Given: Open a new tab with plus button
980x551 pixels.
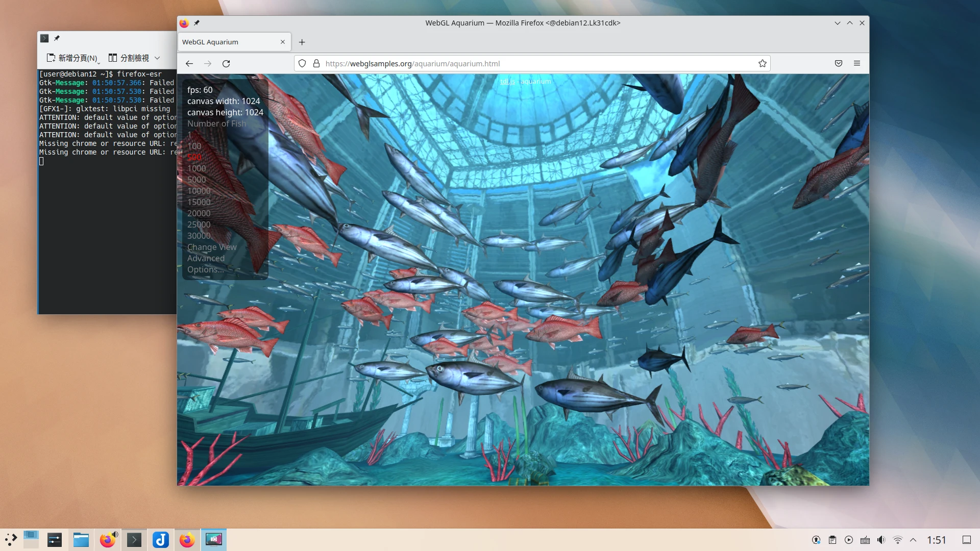Looking at the screenshot, I should [302, 42].
